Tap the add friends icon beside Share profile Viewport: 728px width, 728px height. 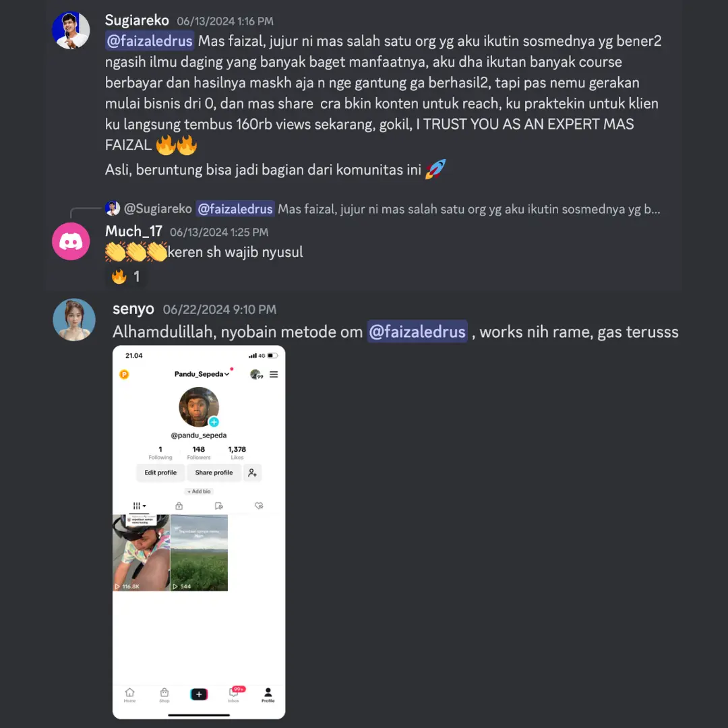[x=252, y=473]
